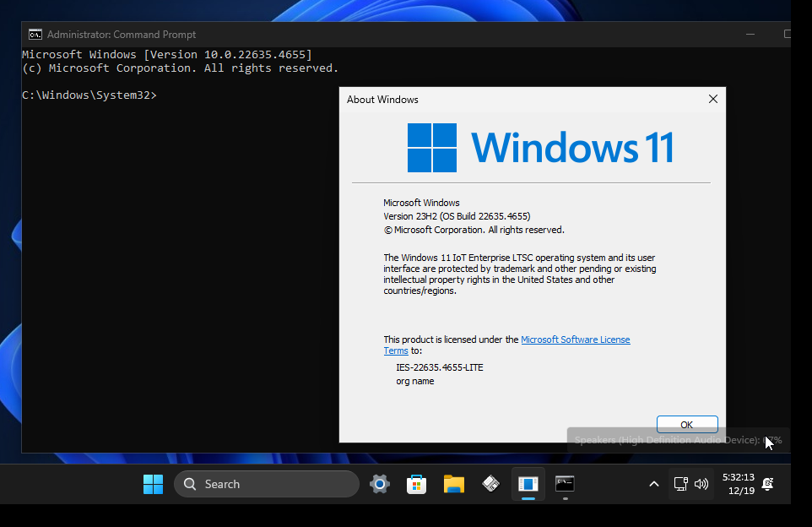812x527 pixels.
Task: Open File Explorer from the taskbar
Action: tap(453, 484)
